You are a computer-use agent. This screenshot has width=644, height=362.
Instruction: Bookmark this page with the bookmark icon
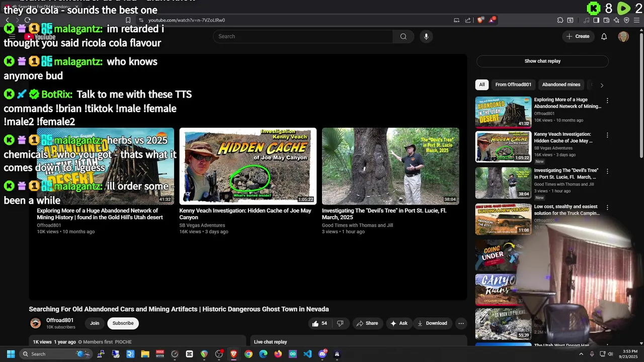tap(128, 20)
